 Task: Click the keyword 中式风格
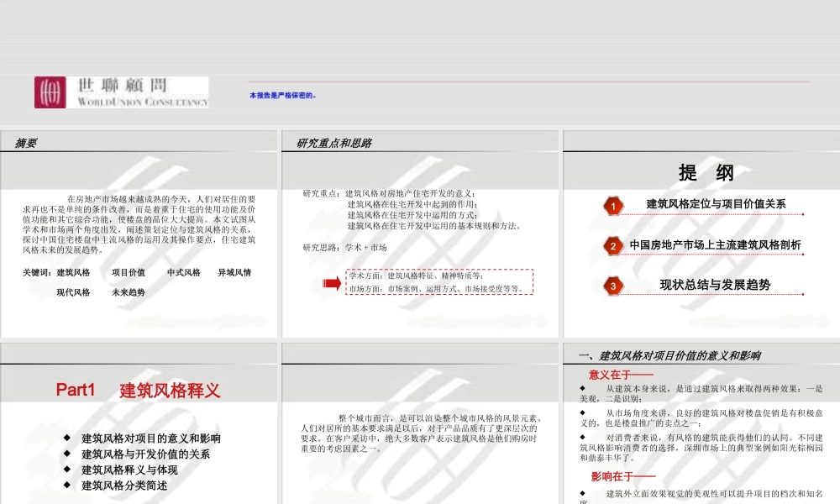click(183, 273)
